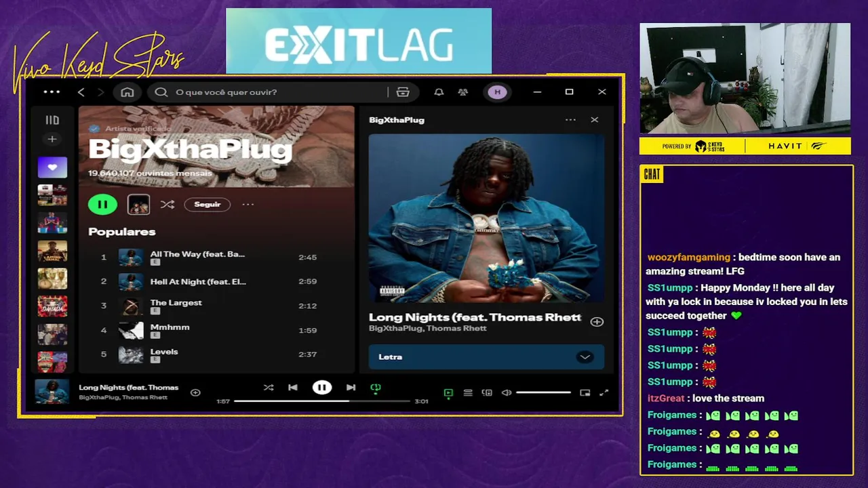The image size is (868, 488).
Task: Minimize the Spotify window
Action: pos(537,92)
